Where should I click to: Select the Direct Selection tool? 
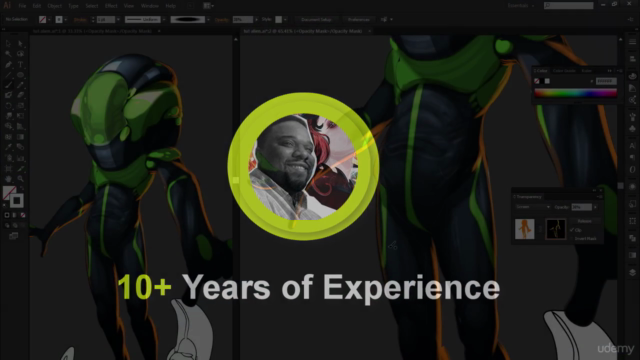coord(20,43)
